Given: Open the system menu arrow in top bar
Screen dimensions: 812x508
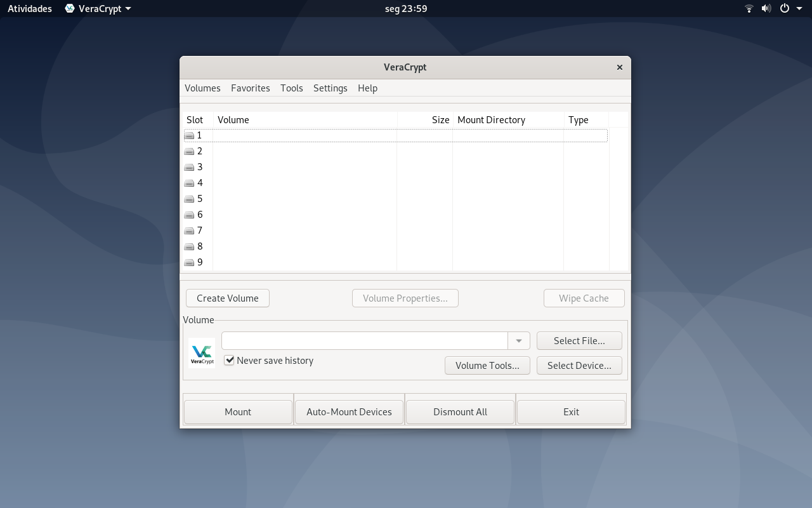Looking at the screenshot, I should [799, 9].
